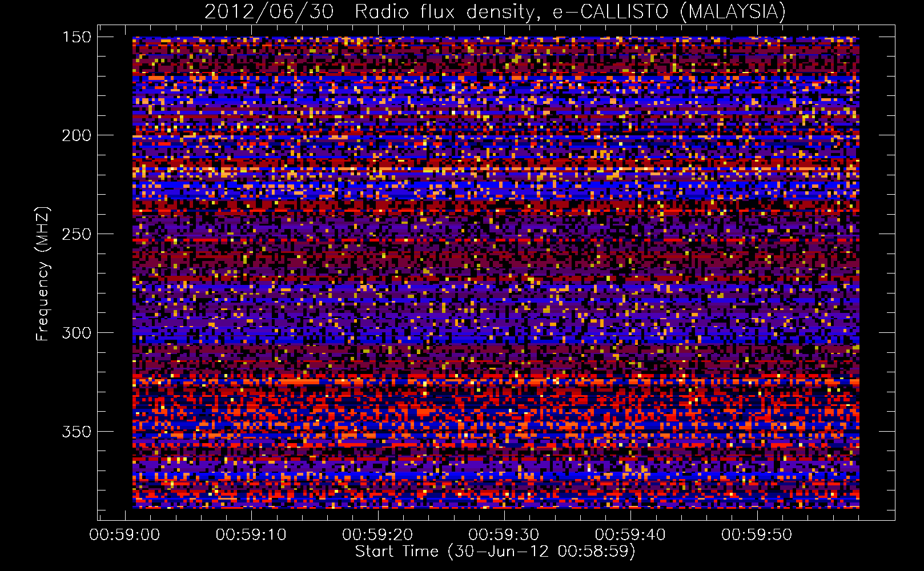This screenshot has height=571, width=924.
Task: Click the 00:59:30 time tick label
Action: [x=504, y=535]
